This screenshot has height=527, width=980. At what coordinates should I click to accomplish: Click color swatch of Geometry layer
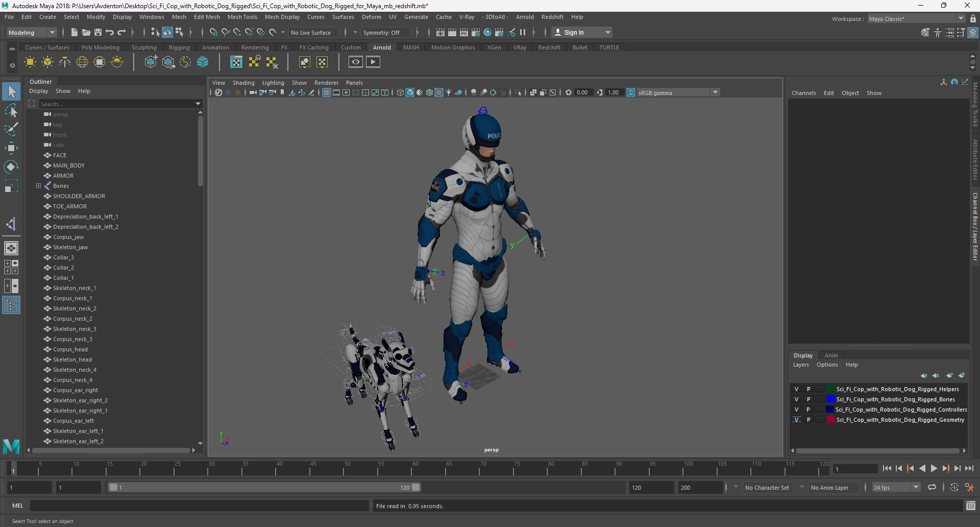tap(830, 420)
